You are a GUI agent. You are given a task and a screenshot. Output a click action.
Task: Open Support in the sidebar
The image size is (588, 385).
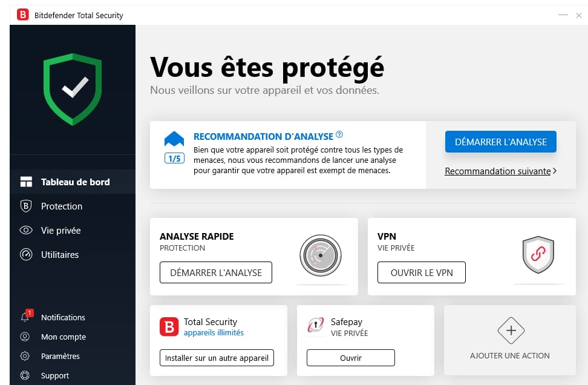click(x=73, y=375)
